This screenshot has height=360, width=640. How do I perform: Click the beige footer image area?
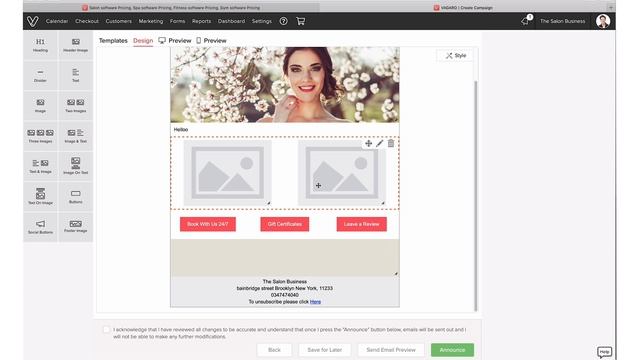coord(284,258)
